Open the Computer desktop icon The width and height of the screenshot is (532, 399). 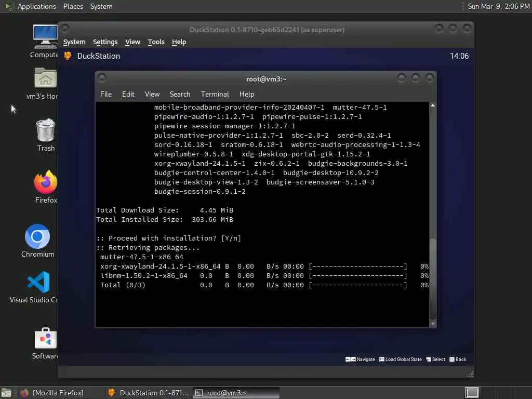coord(45,37)
